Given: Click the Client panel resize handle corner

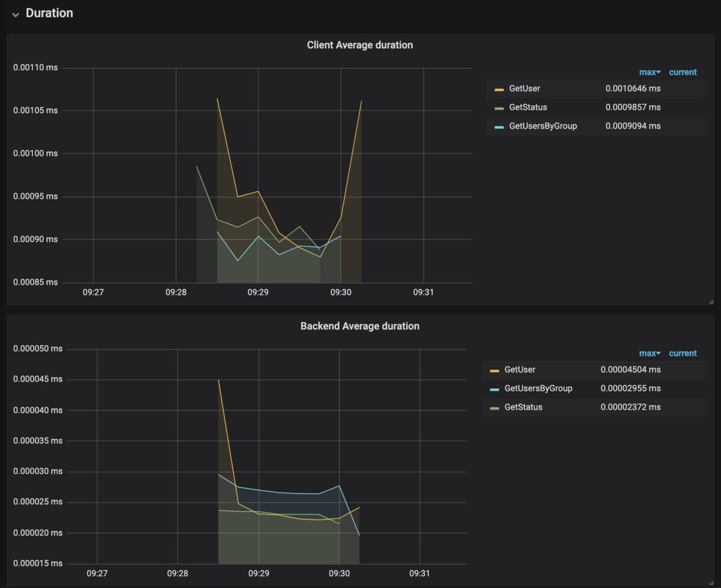Looking at the screenshot, I should point(711,302).
